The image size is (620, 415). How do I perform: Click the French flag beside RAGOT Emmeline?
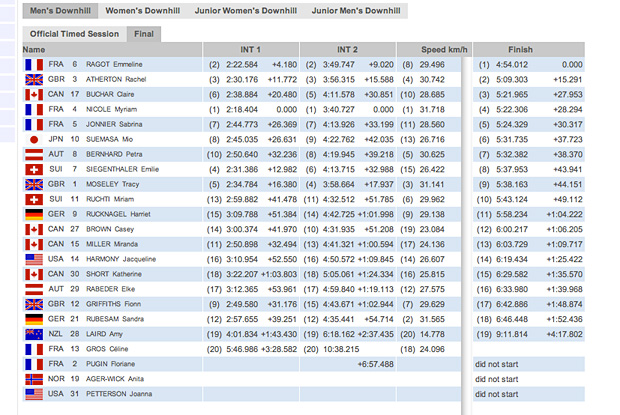click(x=34, y=64)
